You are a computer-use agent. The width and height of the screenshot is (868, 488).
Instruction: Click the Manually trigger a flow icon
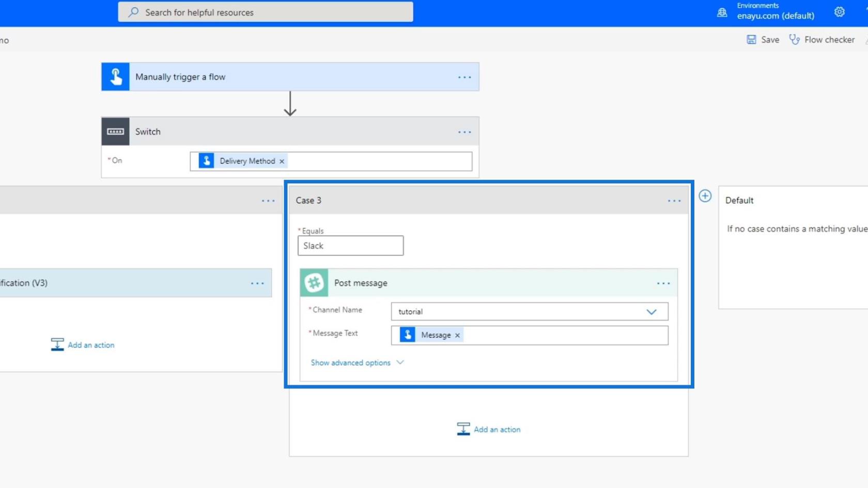[115, 77]
